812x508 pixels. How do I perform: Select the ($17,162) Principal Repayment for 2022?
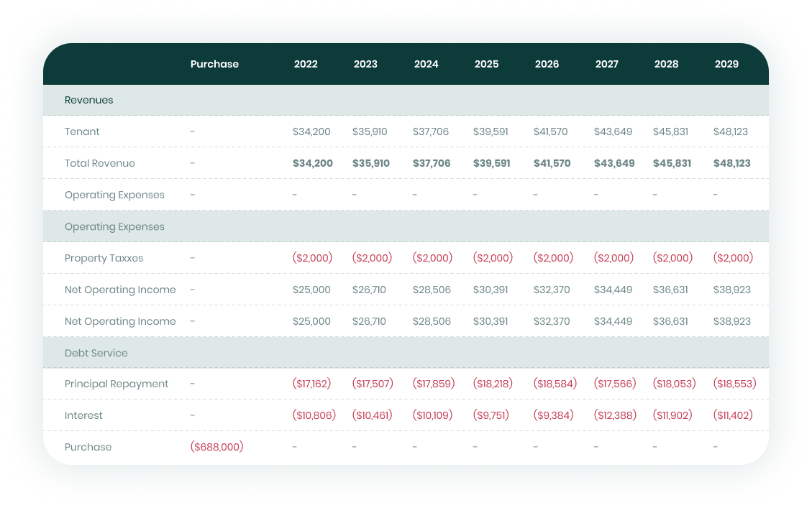point(312,384)
